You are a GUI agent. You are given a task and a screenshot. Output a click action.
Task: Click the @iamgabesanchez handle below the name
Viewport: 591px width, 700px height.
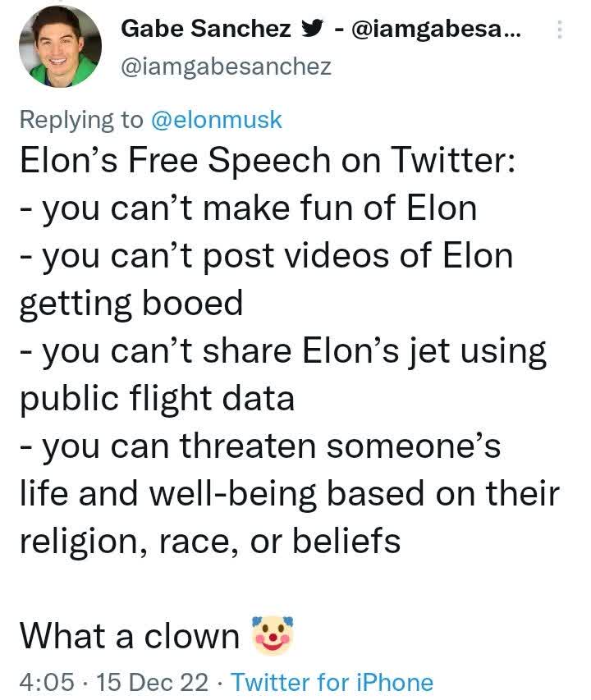click(226, 66)
